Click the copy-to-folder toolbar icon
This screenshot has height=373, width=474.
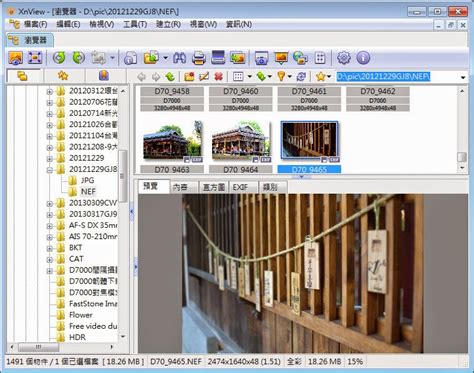coord(151,58)
